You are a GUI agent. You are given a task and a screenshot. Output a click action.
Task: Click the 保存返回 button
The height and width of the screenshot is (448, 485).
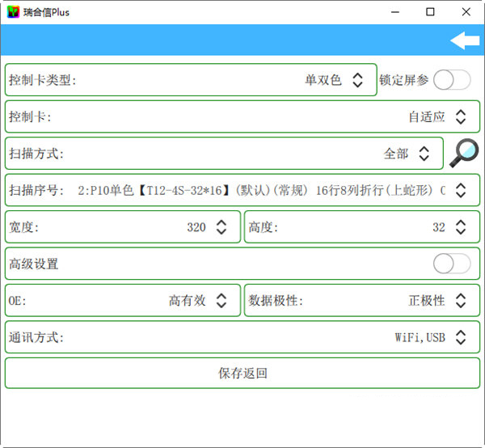click(242, 374)
